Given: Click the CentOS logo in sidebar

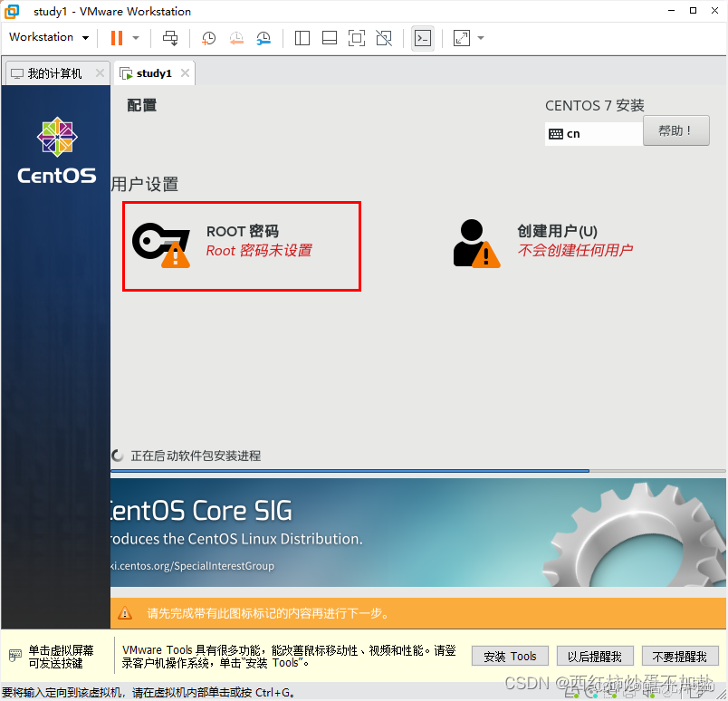Looking at the screenshot, I should coord(57,150).
